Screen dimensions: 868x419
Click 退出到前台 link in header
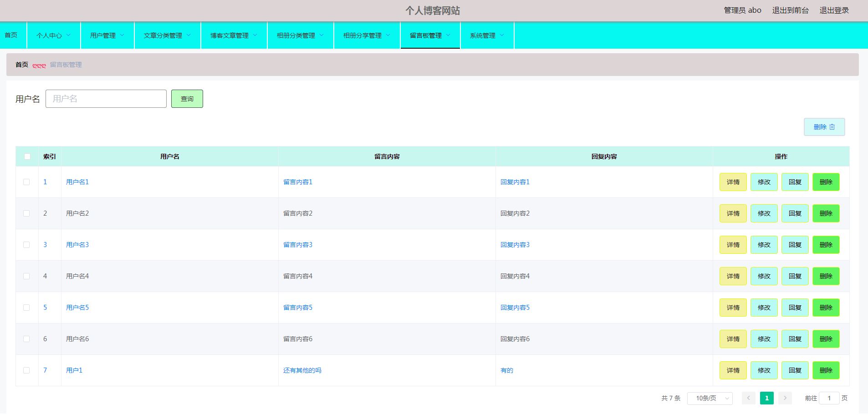coord(791,10)
